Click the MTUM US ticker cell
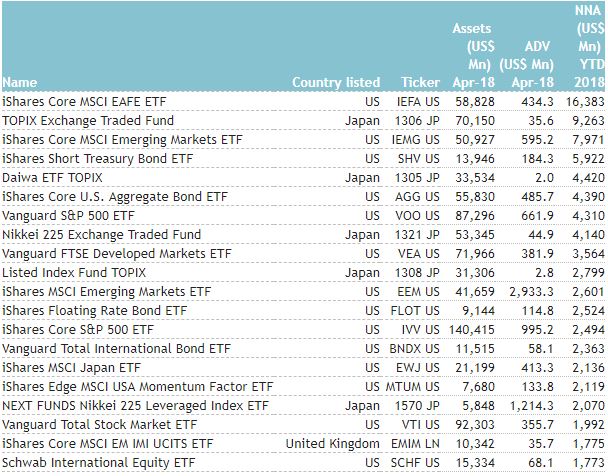This screenshot has width=608, height=476. [x=412, y=386]
